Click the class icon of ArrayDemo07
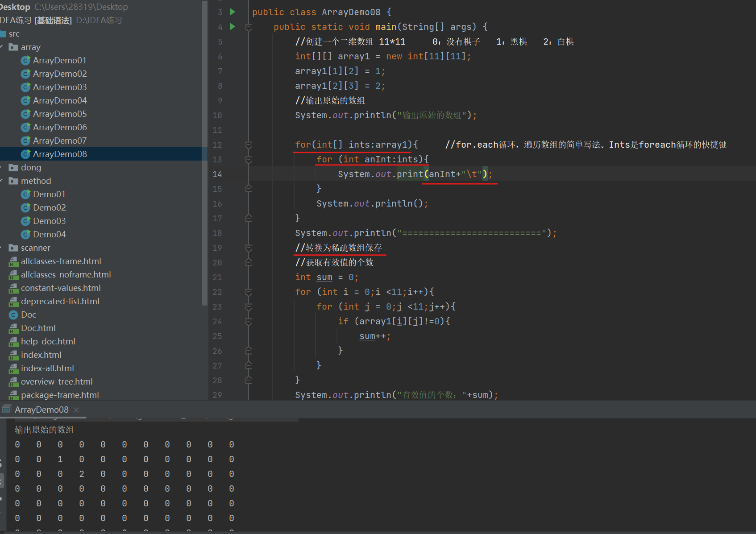 coord(26,141)
